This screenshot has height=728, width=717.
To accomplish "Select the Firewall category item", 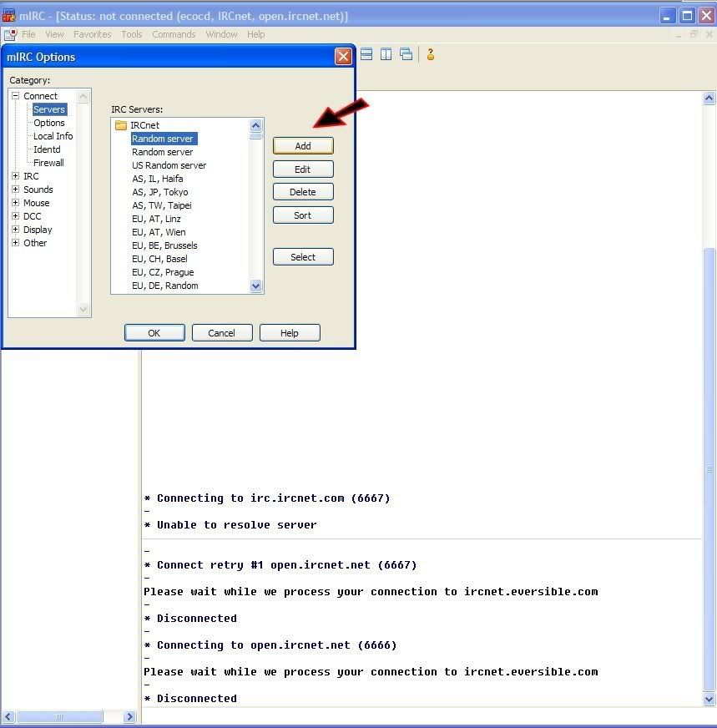I will click(x=48, y=163).
